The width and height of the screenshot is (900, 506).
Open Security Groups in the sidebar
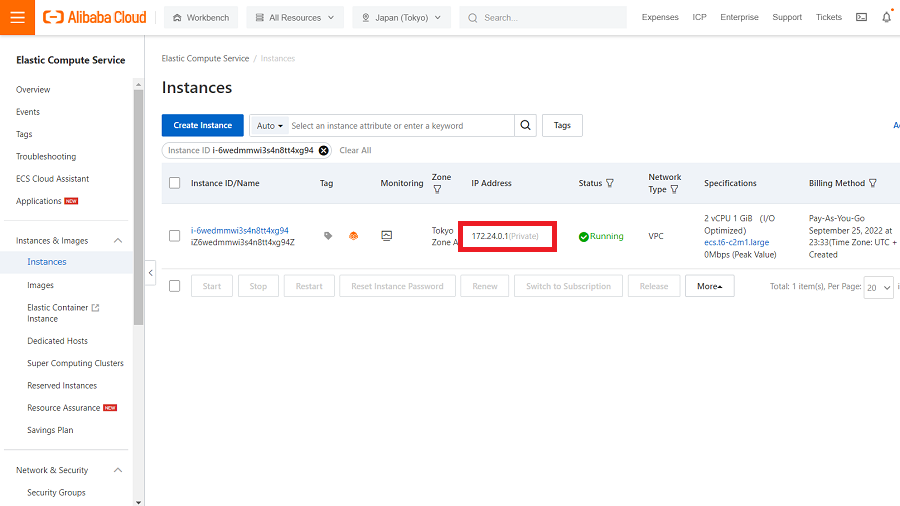(56, 492)
